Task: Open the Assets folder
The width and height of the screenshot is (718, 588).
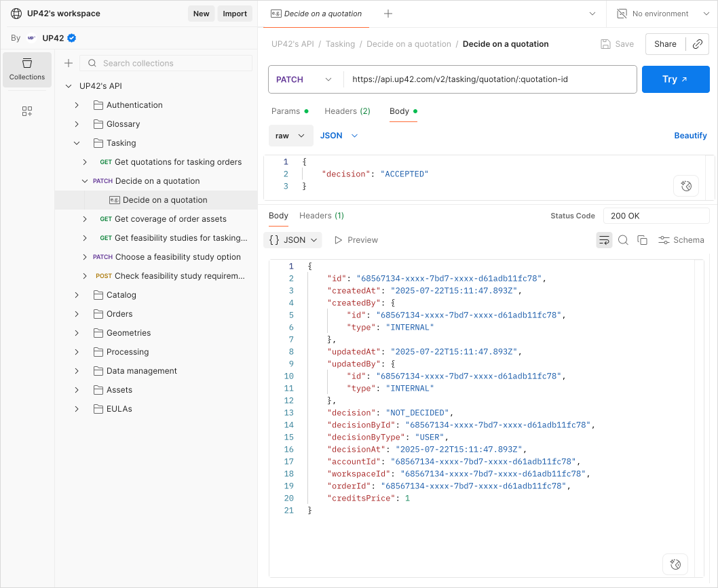Action: tap(119, 390)
